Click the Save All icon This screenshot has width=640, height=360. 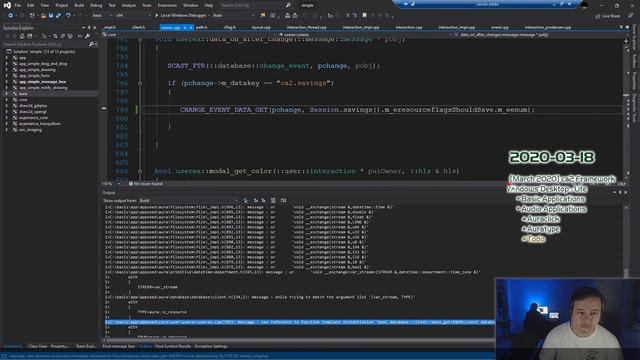click(58, 16)
